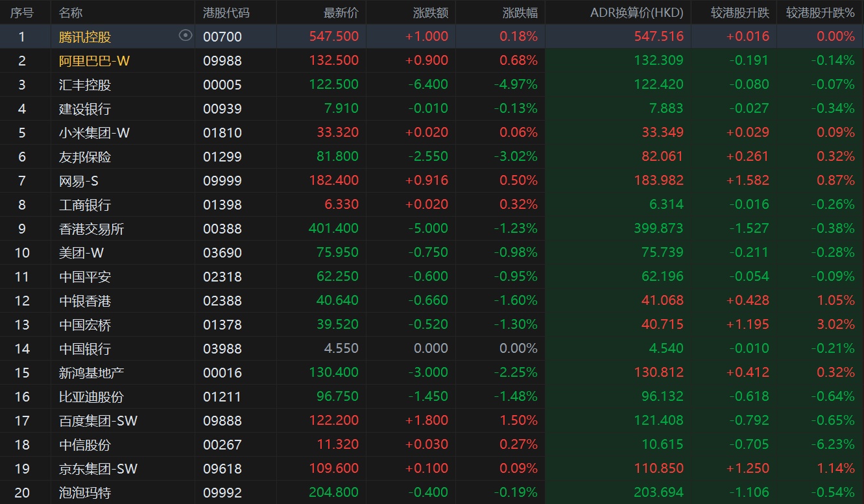The width and height of the screenshot is (864, 504).
Task: Open 小米集团-W stock entry
Action: click(94, 132)
